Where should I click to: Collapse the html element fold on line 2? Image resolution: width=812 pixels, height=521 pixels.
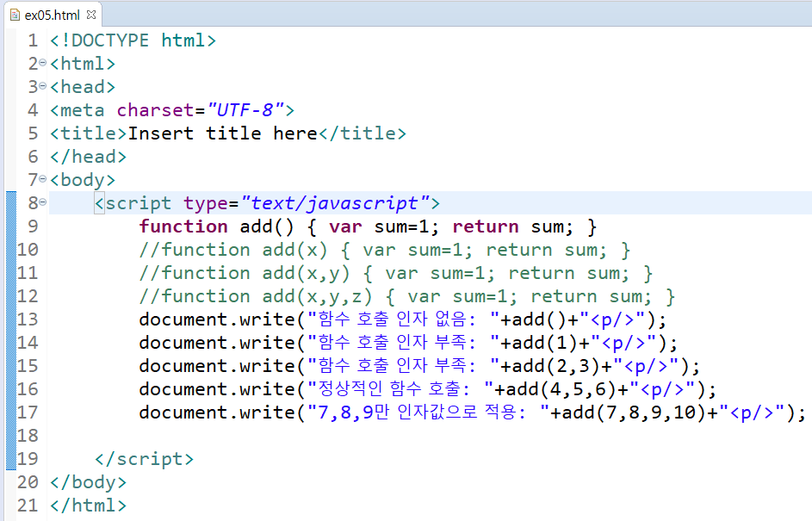[42, 63]
